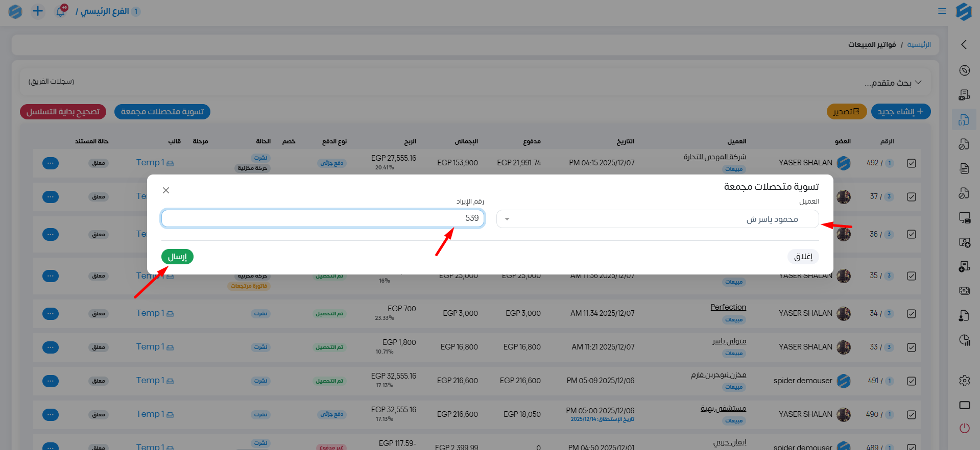Go to home breadcrumb link

(919, 45)
